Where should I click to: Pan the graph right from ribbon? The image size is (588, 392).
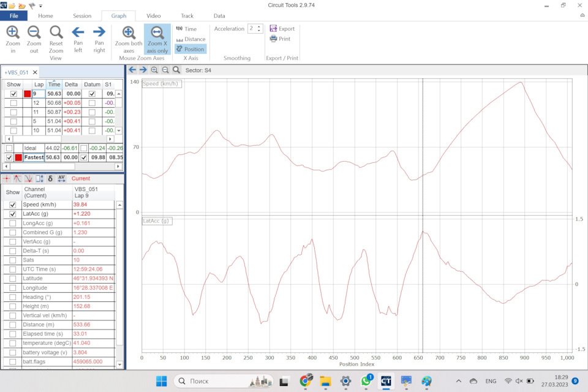(x=99, y=39)
